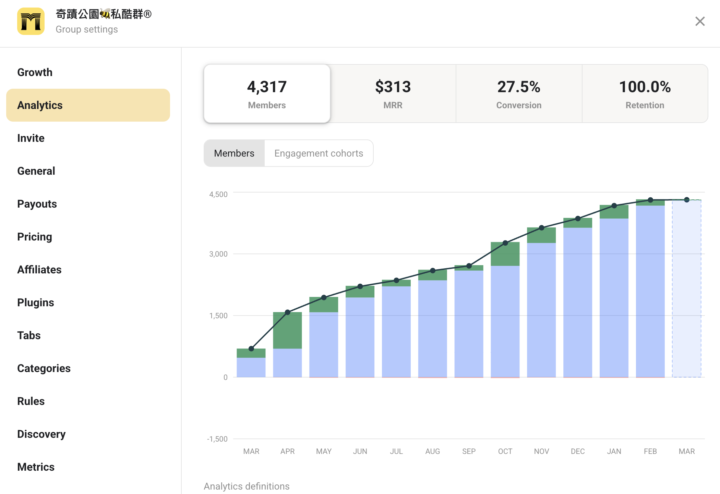Click the 4,317 Members stat card
Screen dimensions: 720x494
[x=267, y=94]
